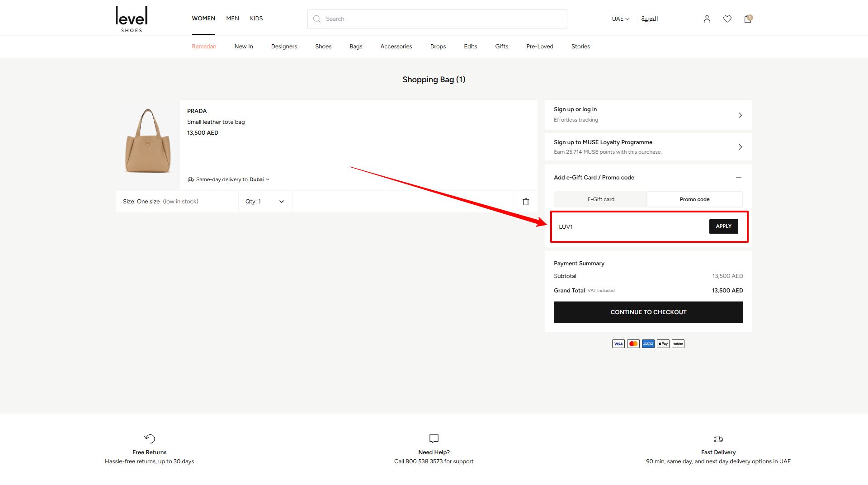Click the PRADA brand name
The image size is (868, 485).
pos(197,111)
